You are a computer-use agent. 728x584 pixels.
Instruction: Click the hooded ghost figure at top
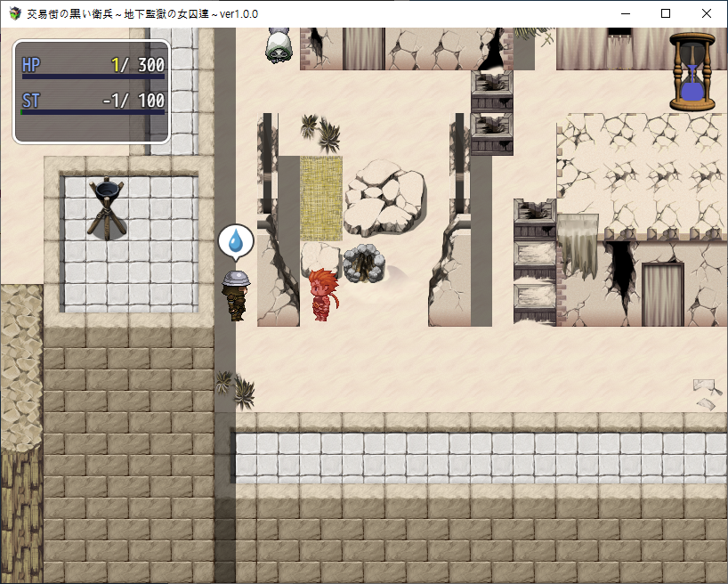click(x=278, y=45)
